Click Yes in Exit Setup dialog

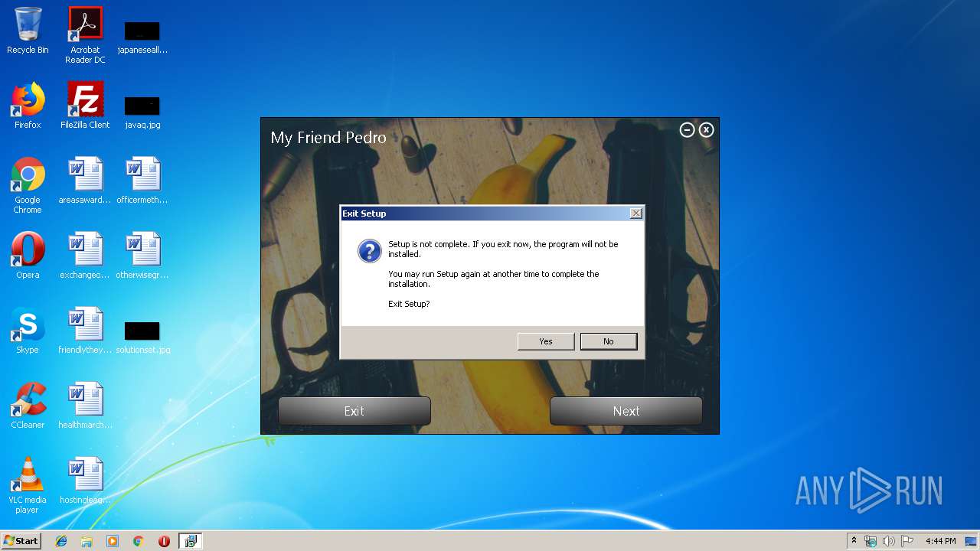pos(546,341)
